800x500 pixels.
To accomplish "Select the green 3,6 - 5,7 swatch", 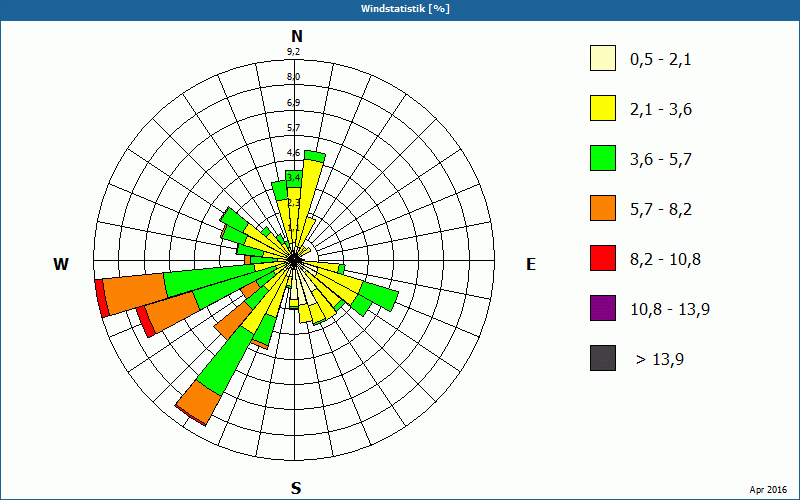I will [x=603, y=158].
